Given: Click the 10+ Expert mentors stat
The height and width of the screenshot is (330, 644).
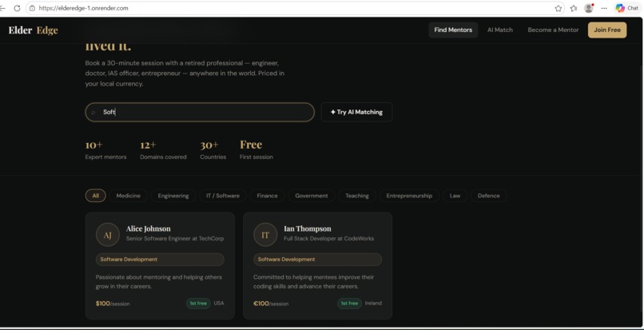Looking at the screenshot, I should [x=105, y=150].
